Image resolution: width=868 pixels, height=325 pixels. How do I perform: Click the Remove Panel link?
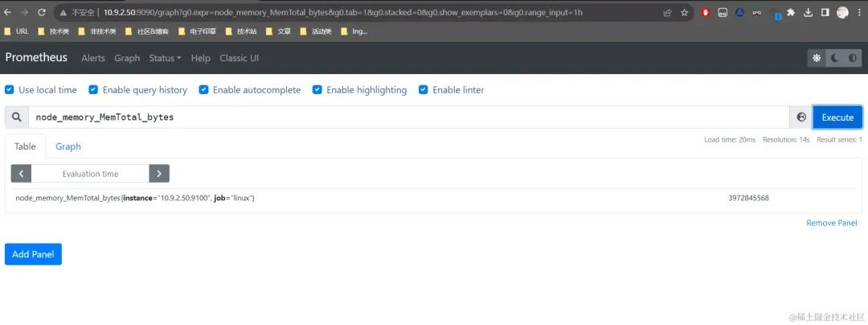coord(832,223)
